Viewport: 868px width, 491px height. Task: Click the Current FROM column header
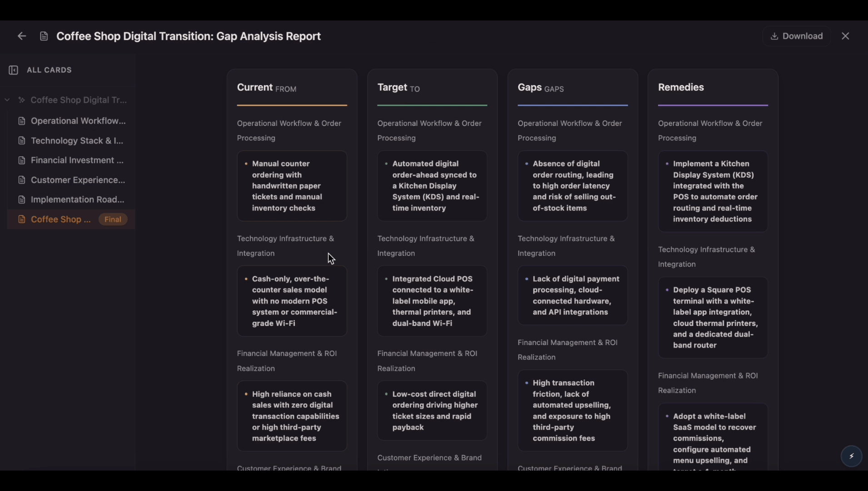click(x=267, y=88)
